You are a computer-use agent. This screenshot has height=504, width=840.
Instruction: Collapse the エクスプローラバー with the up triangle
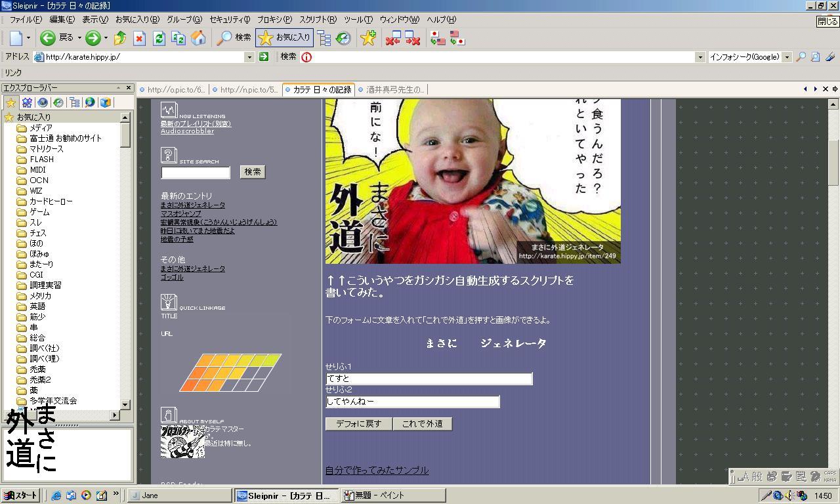(119, 88)
